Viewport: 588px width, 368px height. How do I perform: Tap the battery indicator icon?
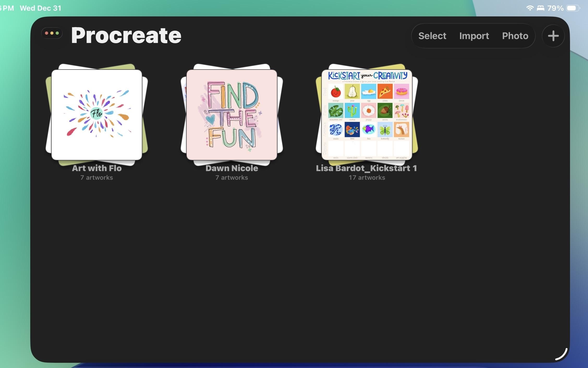tap(573, 8)
